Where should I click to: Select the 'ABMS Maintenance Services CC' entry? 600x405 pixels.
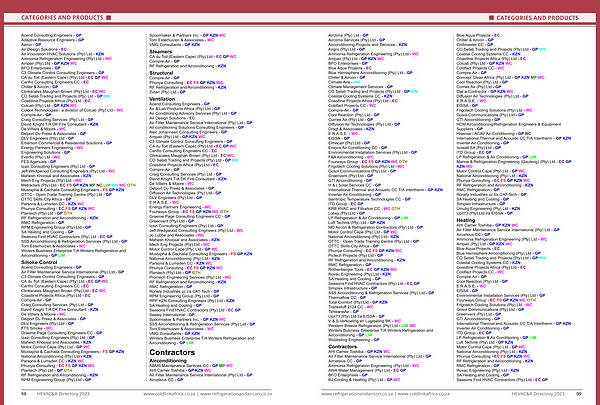[191, 366]
